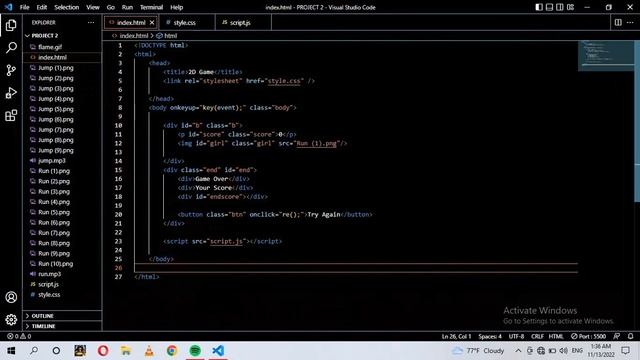Image resolution: width=640 pixels, height=360 pixels.
Task: Open the Terminal menu
Action: 151,7
